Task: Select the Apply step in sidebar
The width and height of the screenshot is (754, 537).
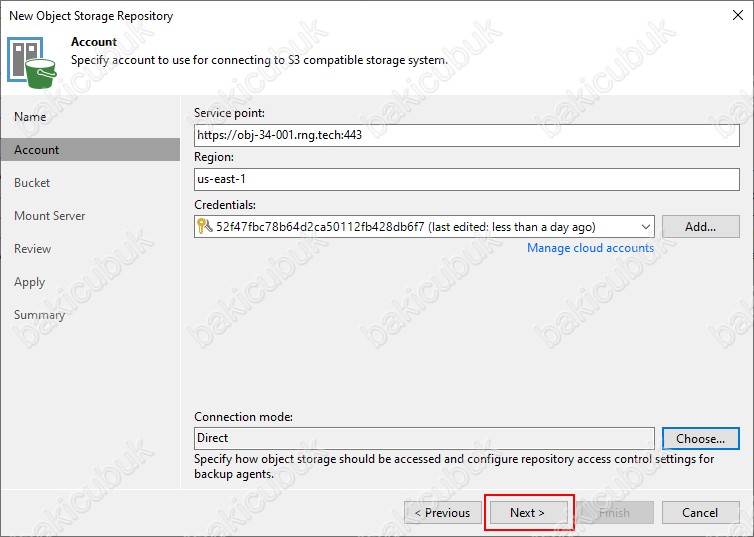Action: 29,282
